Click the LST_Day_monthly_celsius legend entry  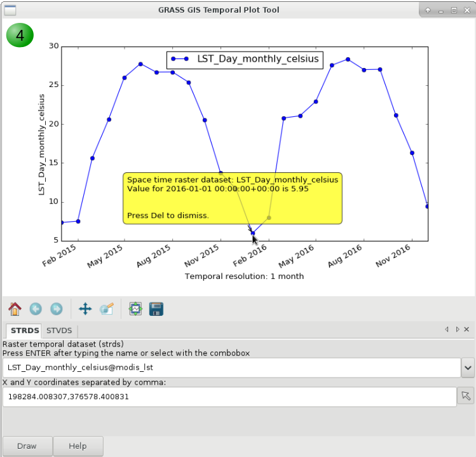[x=245, y=59]
